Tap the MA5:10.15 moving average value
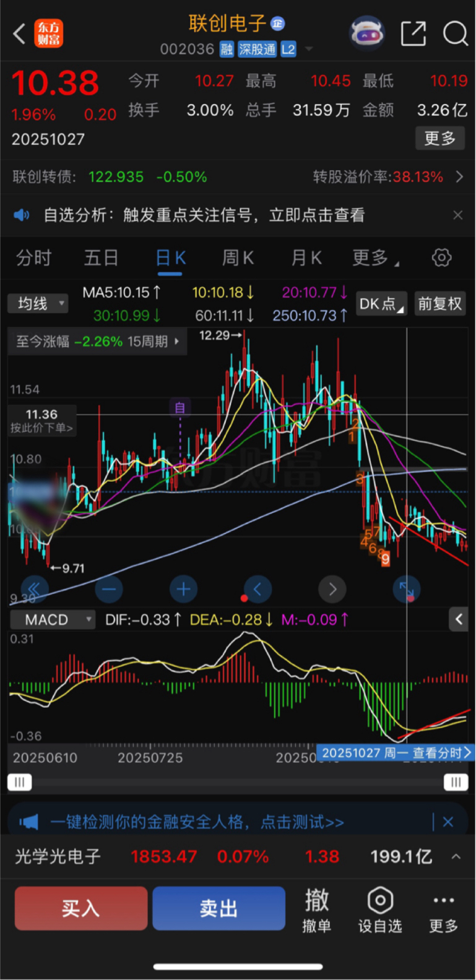This screenshot has height=980, width=476. click(122, 292)
